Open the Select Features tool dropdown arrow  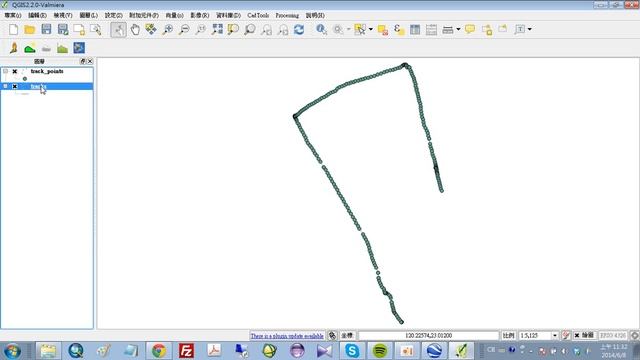(x=371, y=29)
